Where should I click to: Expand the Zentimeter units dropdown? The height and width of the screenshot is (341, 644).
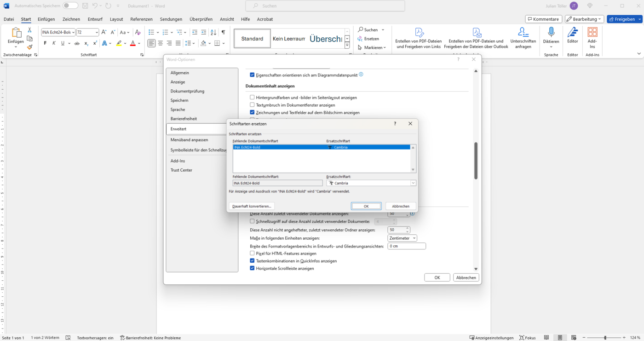pyautogui.click(x=402, y=238)
